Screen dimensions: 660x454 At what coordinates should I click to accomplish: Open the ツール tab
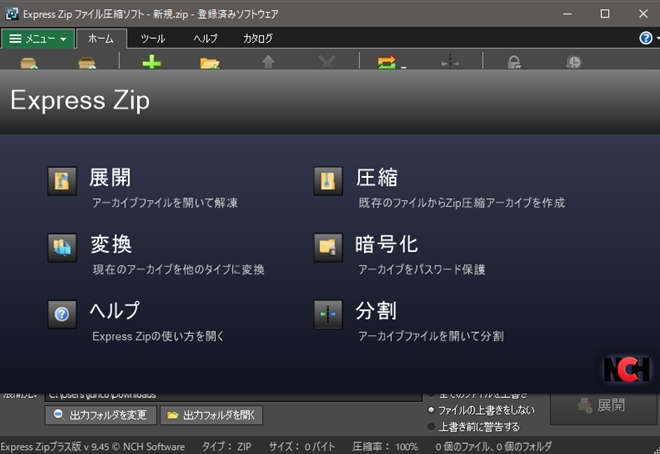tap(153, 39)
